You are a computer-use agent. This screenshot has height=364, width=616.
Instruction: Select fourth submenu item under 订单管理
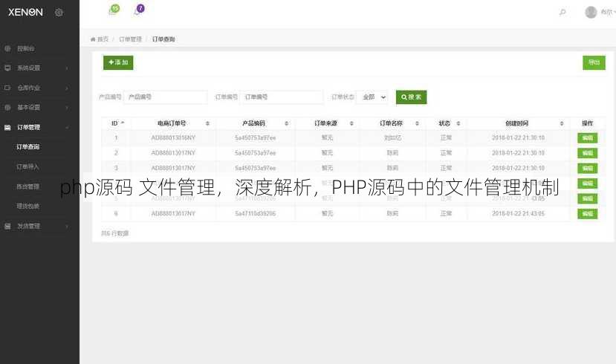(x=28, y=207)
